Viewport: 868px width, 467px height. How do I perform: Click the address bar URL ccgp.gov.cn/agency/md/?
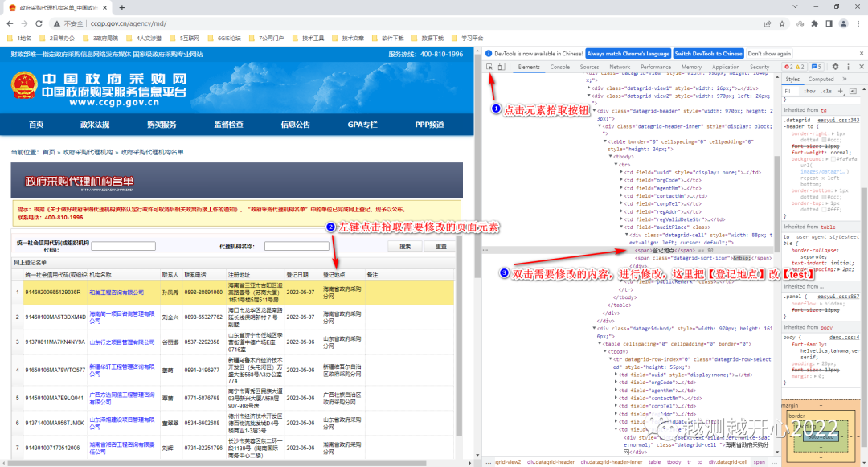(x=129, y=23)
